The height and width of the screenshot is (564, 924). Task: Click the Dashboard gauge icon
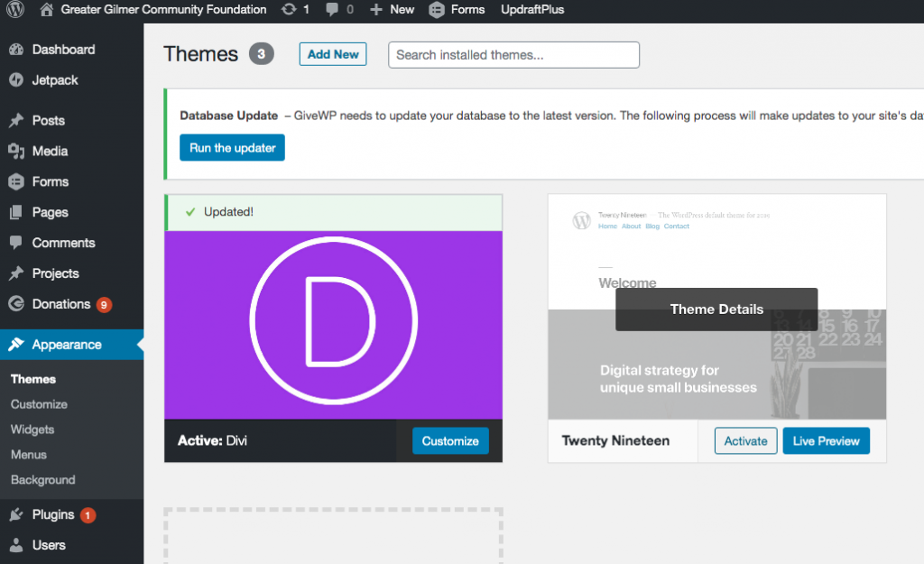tap(16, 50)
